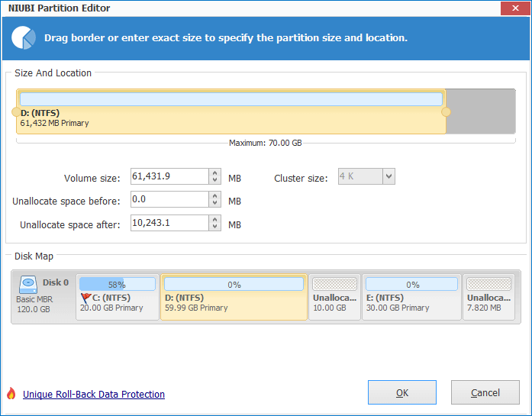Select D: (NTFS) 59.99 GB partition in Disk Map
Viewport: 532px width, 416px height.
[x=234, y=297]
